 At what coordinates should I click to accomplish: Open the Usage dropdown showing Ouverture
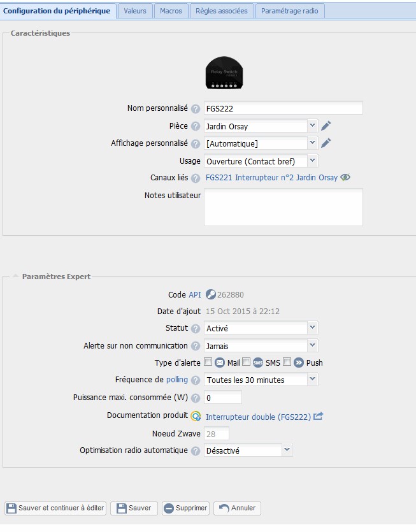coord(261,161)
